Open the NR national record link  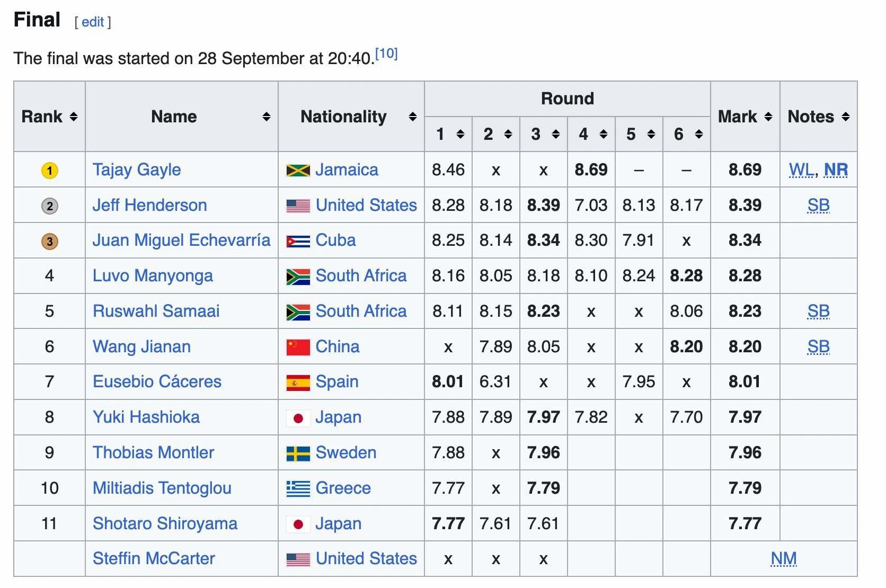coord(836,170)
